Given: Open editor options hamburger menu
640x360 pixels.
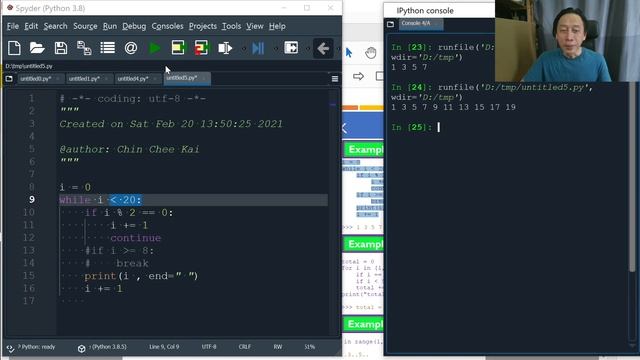Looking at the screenshot, I should click(335, 79).
